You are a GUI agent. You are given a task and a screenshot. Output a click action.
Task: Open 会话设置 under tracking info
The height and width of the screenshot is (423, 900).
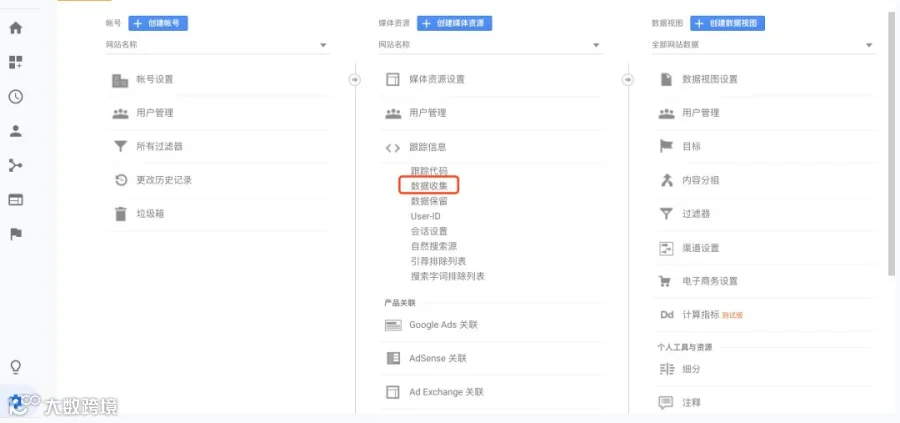pos(429,231)
